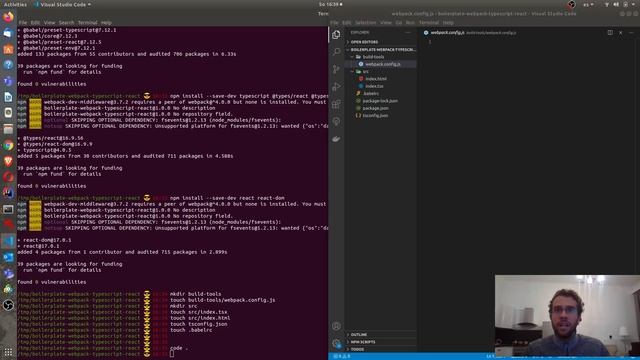Open Run and Debug view in activity bar
This screenshot has width=640, height=360.
tap(336, 87)
